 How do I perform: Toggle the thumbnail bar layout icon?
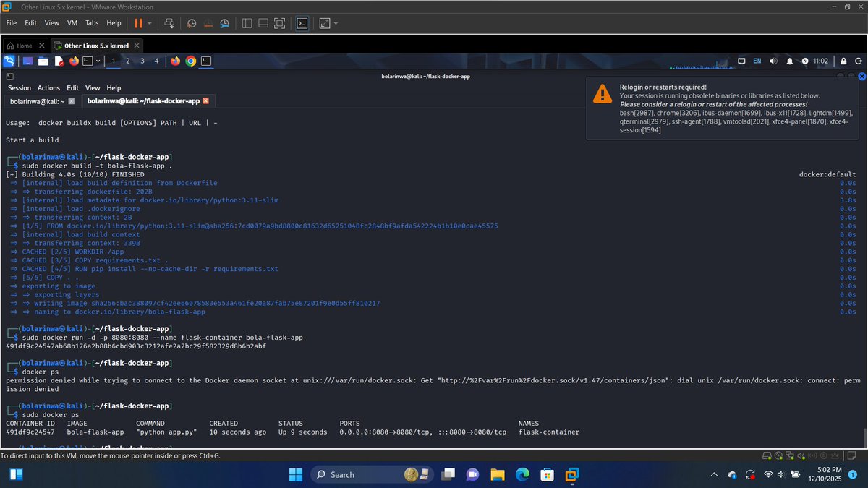263,23
